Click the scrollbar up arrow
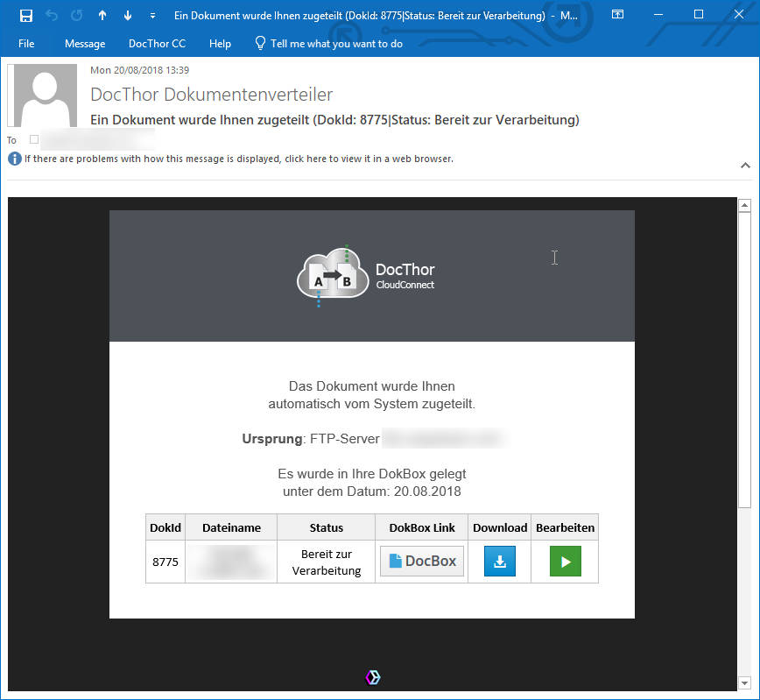 [x=744, y=206]
